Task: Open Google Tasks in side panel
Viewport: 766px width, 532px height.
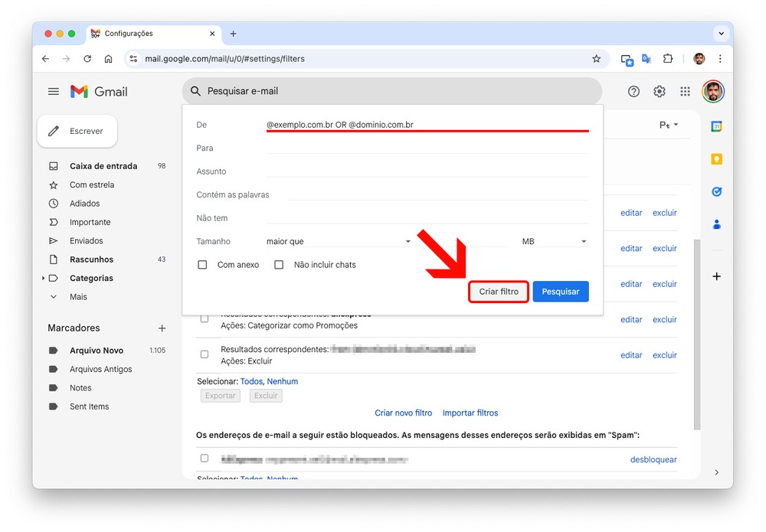Action: click(x=716, y=192)
